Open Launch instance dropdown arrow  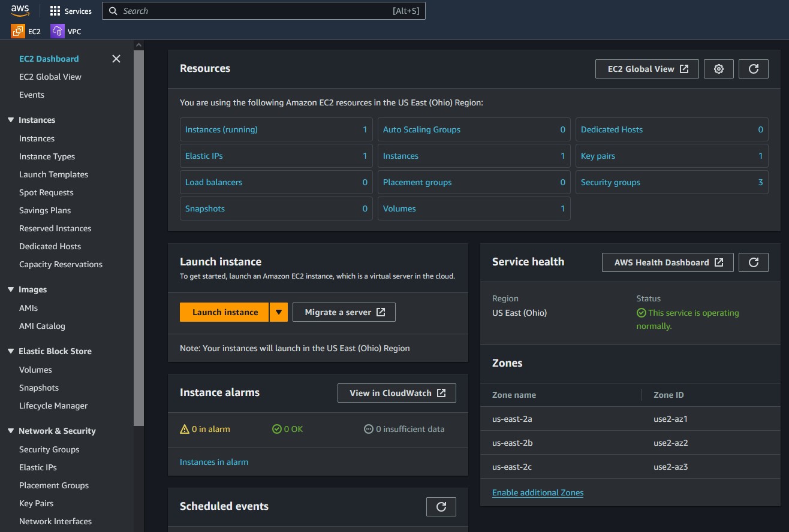[279, 312]
